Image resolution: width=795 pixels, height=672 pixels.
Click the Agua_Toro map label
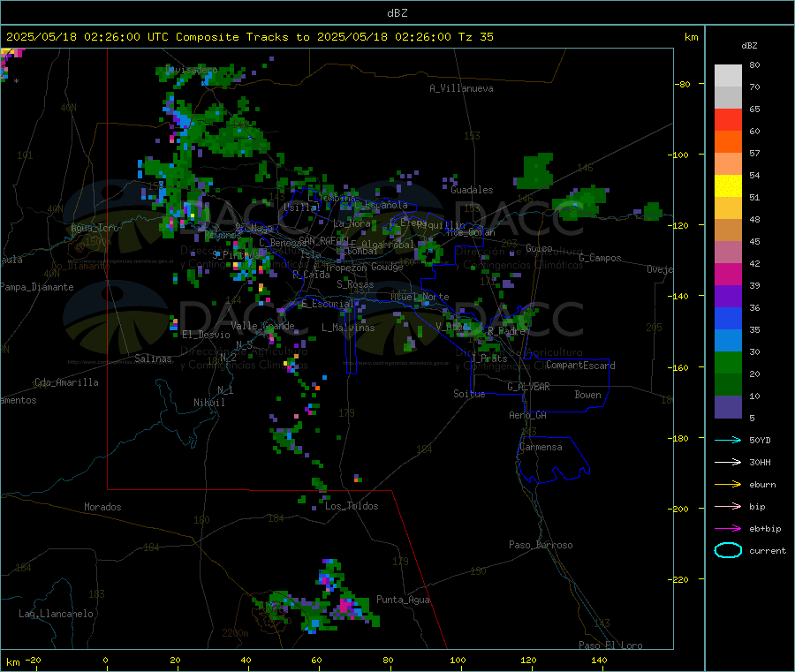pos(95,228)
